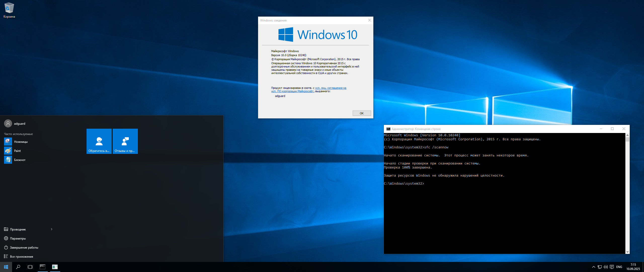Switch to winver window taskbar icon

point(55,267)
